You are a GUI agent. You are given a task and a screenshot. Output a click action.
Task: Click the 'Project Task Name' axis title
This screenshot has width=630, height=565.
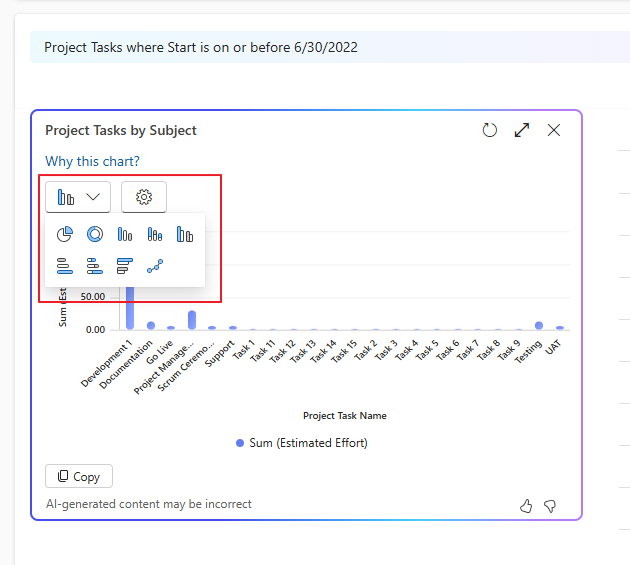click(x=345, y=416)
